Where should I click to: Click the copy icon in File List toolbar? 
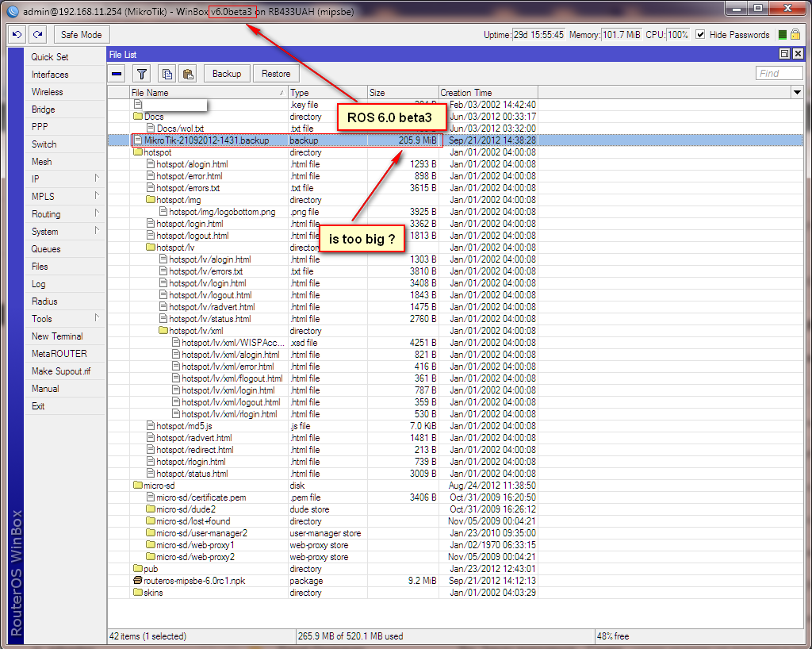[167, 73]
